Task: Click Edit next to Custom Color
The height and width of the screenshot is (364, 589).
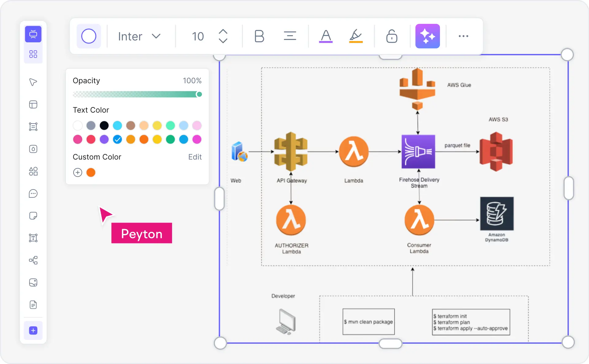Action: (195, 157)
